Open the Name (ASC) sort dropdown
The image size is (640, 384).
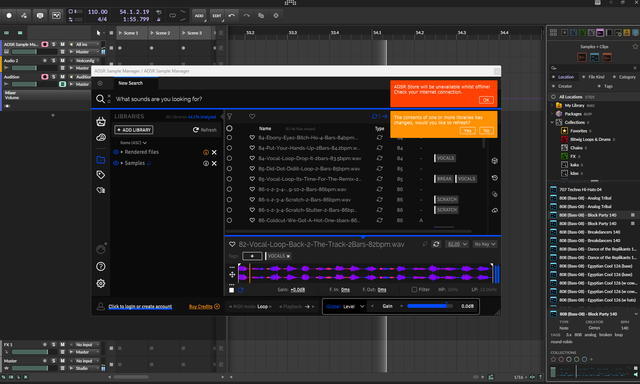click(x=133, y=143)
